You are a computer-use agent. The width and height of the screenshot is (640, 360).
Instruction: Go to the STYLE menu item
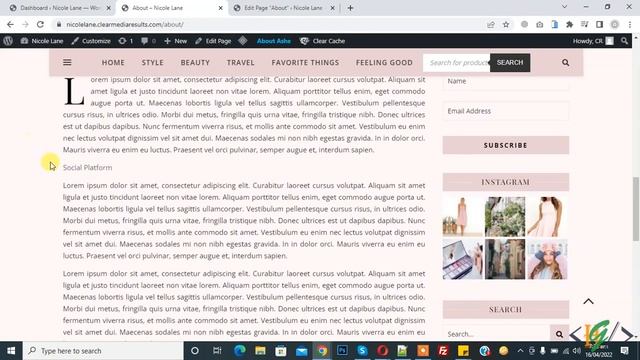[x=153, y=62]
